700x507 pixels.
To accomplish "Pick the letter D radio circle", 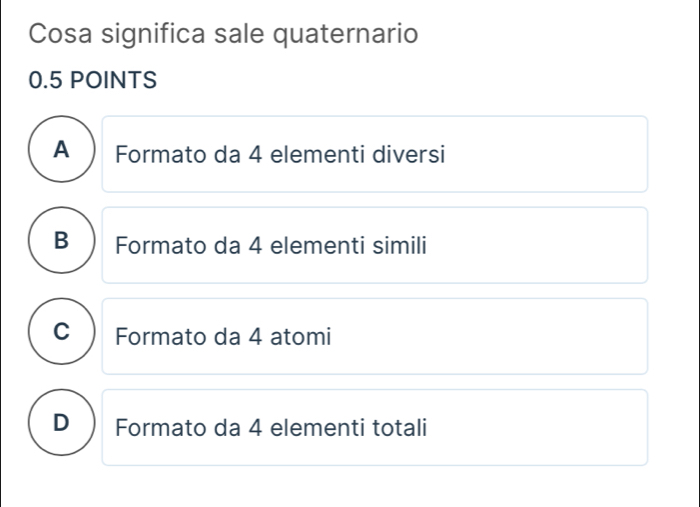I will 63,426.
